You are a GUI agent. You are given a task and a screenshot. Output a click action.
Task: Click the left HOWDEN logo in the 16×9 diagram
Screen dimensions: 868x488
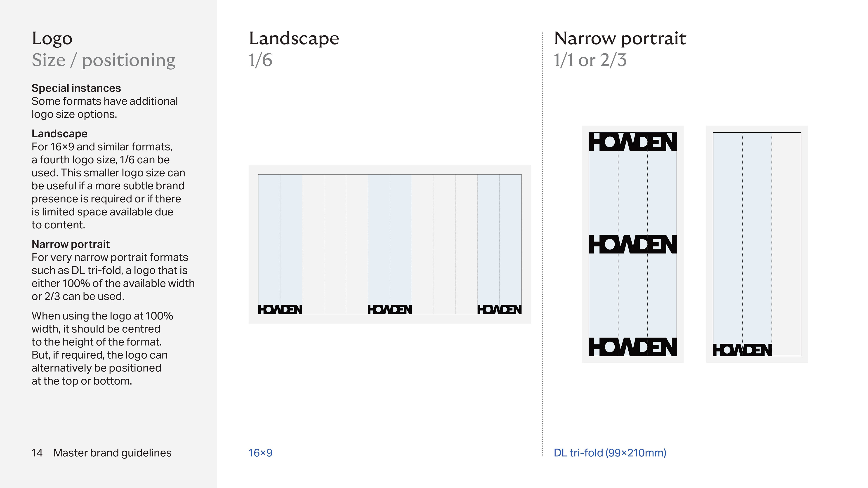coord(280,309)
